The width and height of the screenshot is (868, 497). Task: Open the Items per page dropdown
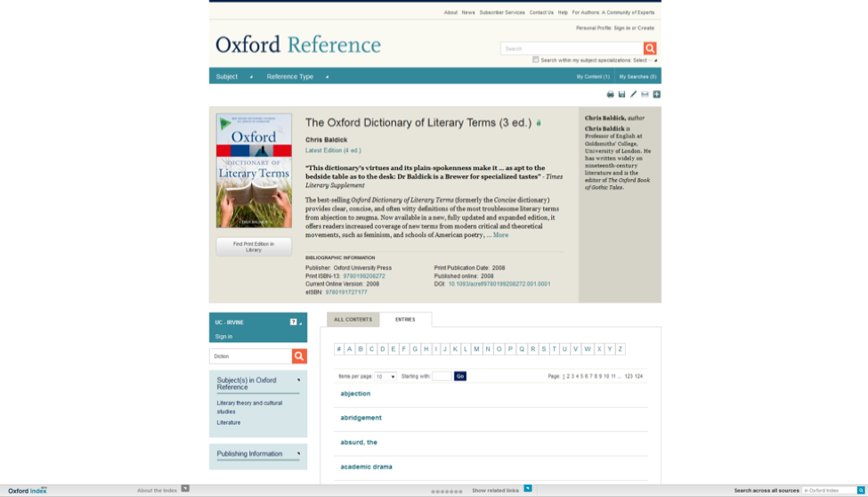pos(385,376)
